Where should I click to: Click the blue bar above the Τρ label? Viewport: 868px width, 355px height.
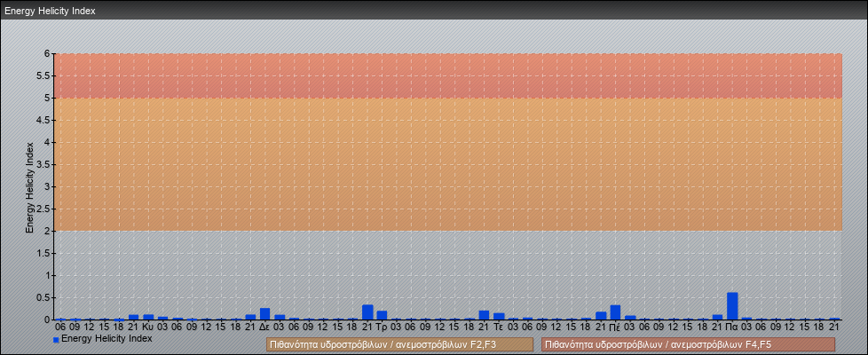click(x=382, y=315)
